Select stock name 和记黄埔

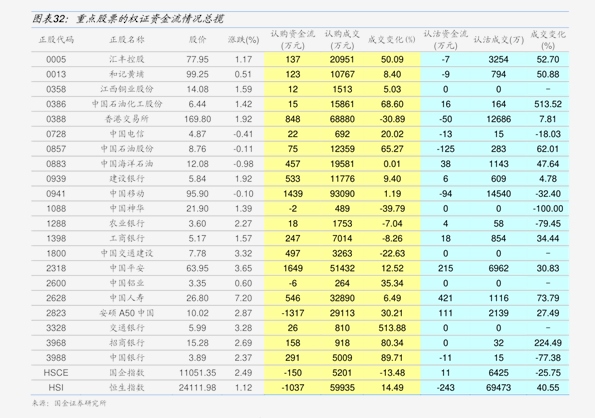click(127, 74)
